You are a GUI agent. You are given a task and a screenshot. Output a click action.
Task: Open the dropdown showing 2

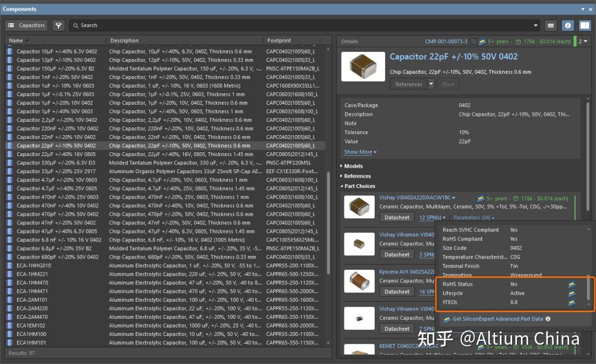tap(583, 41)
